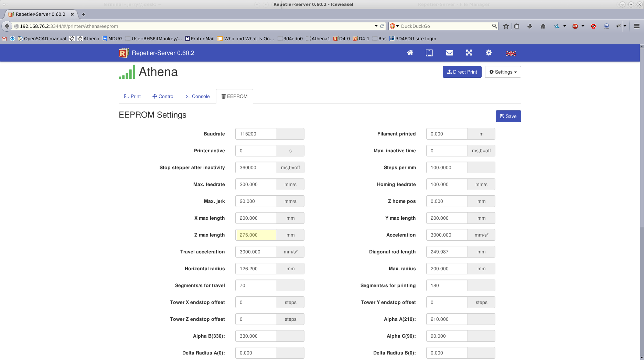Click the Repetier-Server logo icon
Viewport: 644px width, 360px height.
pyautogui.click(x=124, y=53)
